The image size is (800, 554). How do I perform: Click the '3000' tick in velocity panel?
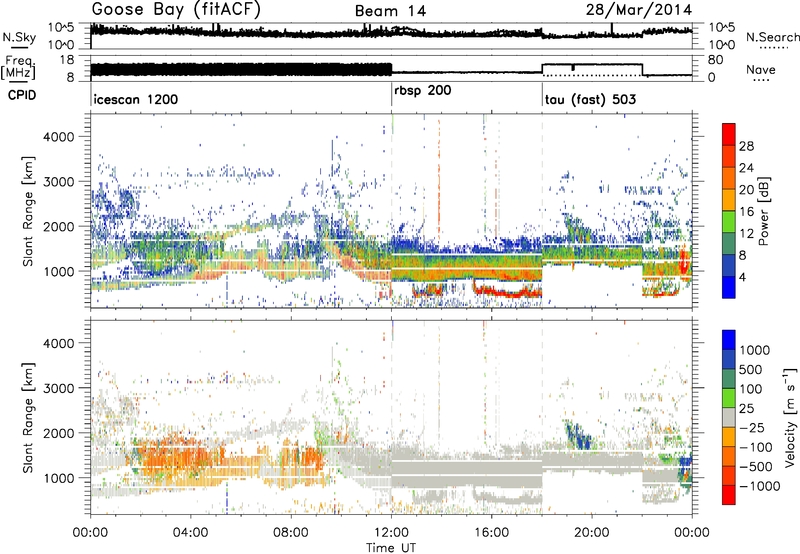click(x=58, y=388)
